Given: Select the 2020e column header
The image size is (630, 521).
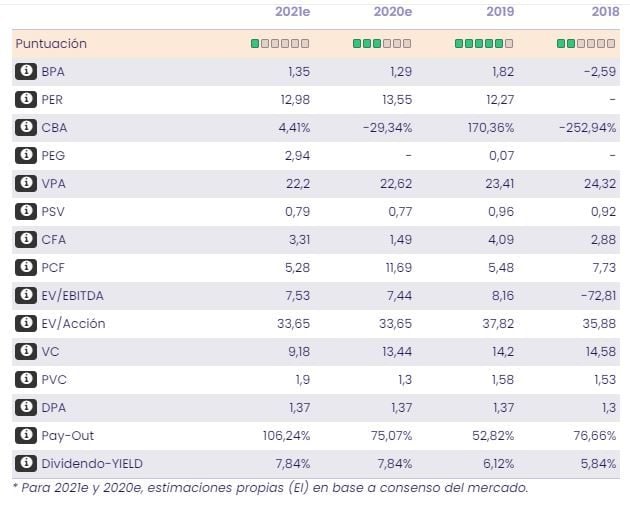Looking at the screenshot, I should (x=393, y=12).
